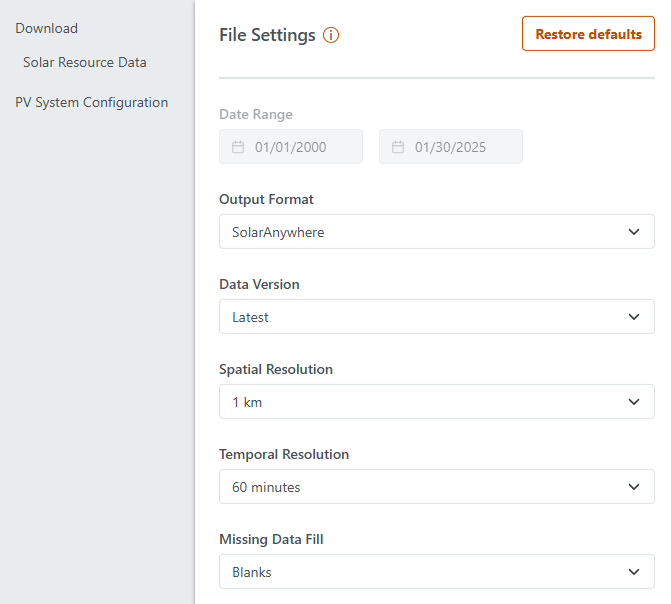Click the chevron arrow in the Data Version box

pos(634,317)
